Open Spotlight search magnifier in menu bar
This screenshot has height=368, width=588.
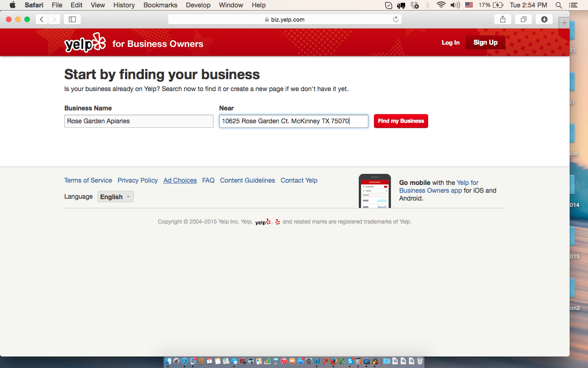point(559,5)
